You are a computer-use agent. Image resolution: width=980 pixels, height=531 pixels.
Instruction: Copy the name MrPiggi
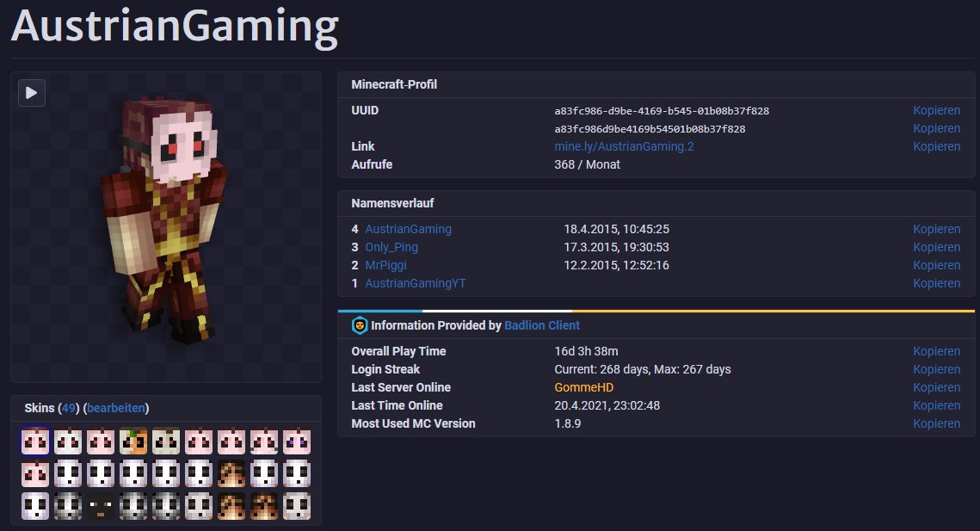click(x=936, y=265)
